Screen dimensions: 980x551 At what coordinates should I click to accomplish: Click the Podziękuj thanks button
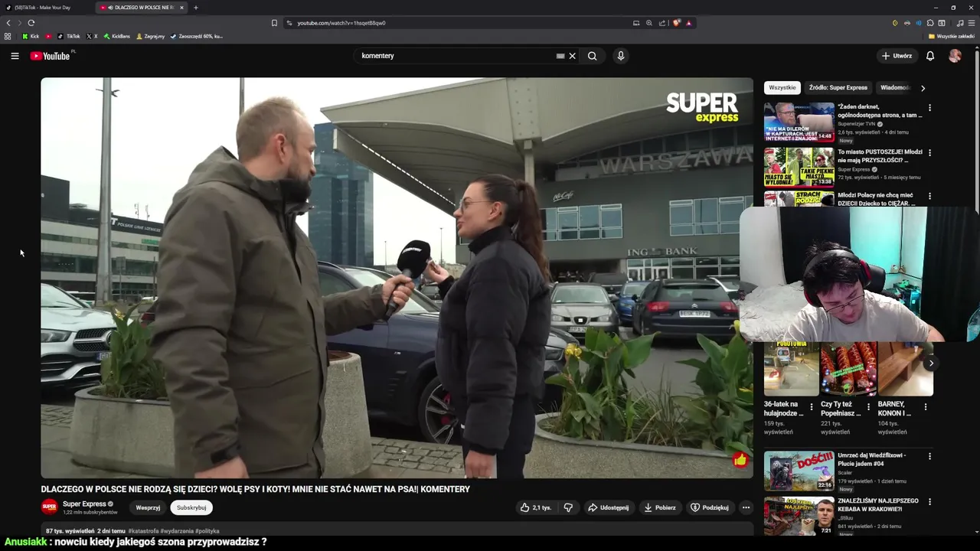click(x=710, y=507)
